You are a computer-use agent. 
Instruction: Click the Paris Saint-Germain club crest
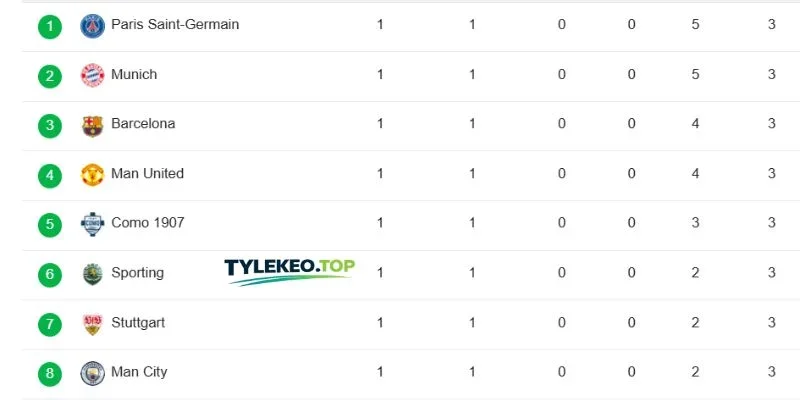click(92, 26)
